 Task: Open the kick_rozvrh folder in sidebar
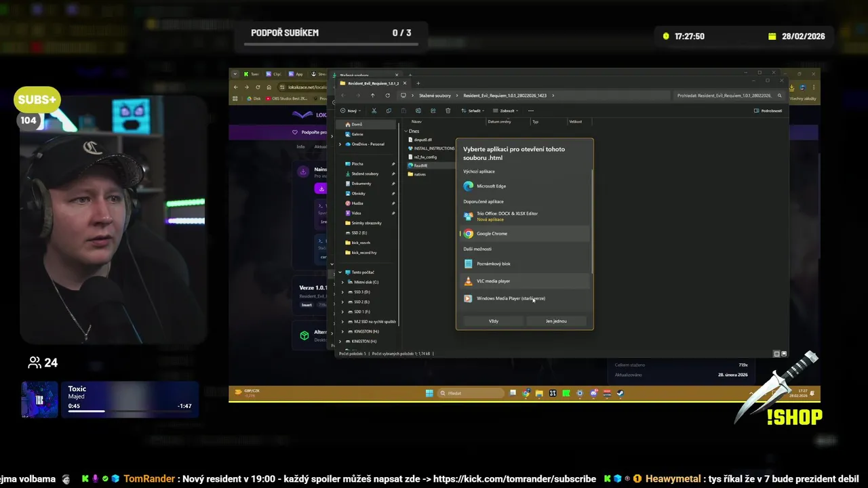click(361, 243)
